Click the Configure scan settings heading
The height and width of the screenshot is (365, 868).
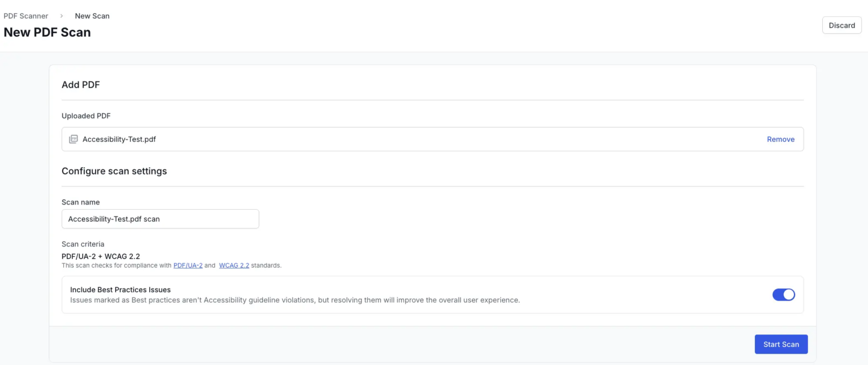click(x=114, y=171)
